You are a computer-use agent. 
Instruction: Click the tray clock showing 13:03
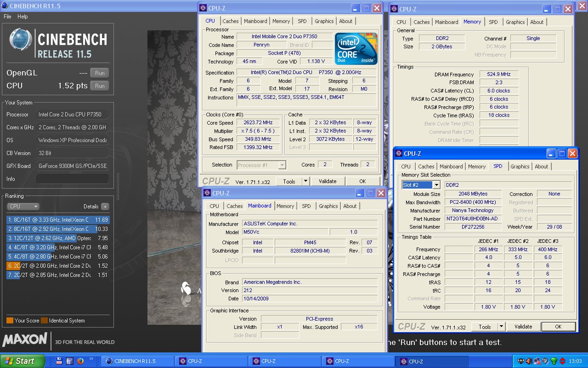coord(575,361)
